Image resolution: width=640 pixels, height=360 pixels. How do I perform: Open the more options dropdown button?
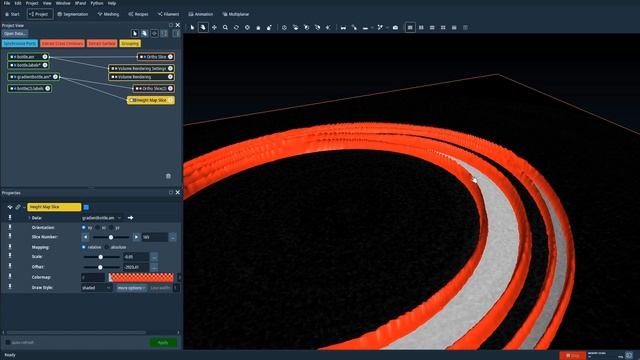tap(131, 288)
